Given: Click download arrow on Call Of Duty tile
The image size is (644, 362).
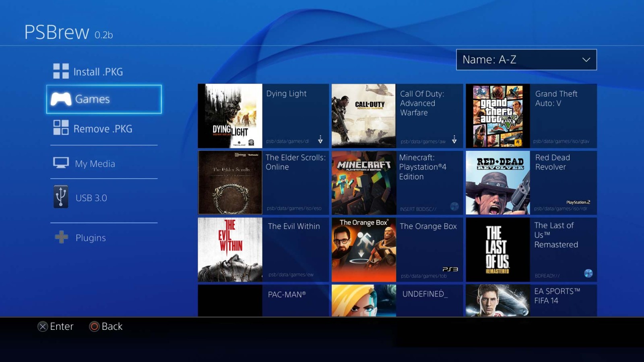Looking at the screenshot, I should (x=454, y=140).
